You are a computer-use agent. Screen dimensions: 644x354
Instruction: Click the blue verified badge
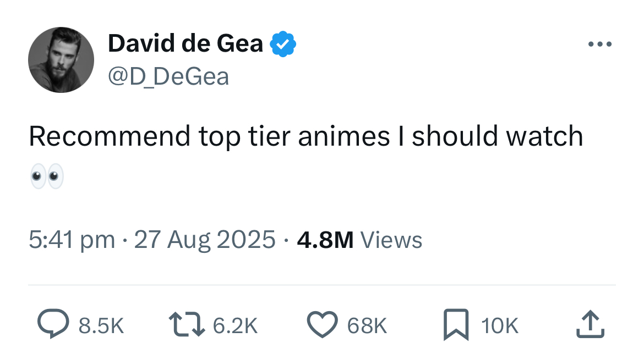[283, 44]
